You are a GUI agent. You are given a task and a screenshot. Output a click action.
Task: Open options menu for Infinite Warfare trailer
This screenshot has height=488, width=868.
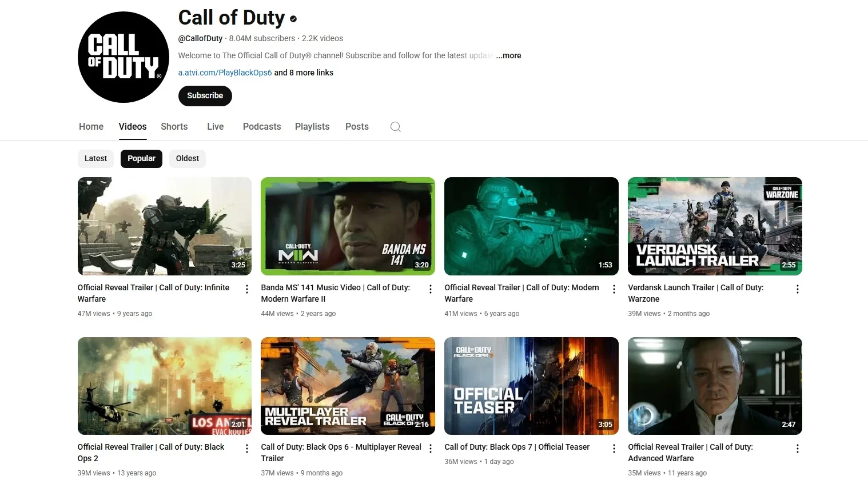pos(247,289)
